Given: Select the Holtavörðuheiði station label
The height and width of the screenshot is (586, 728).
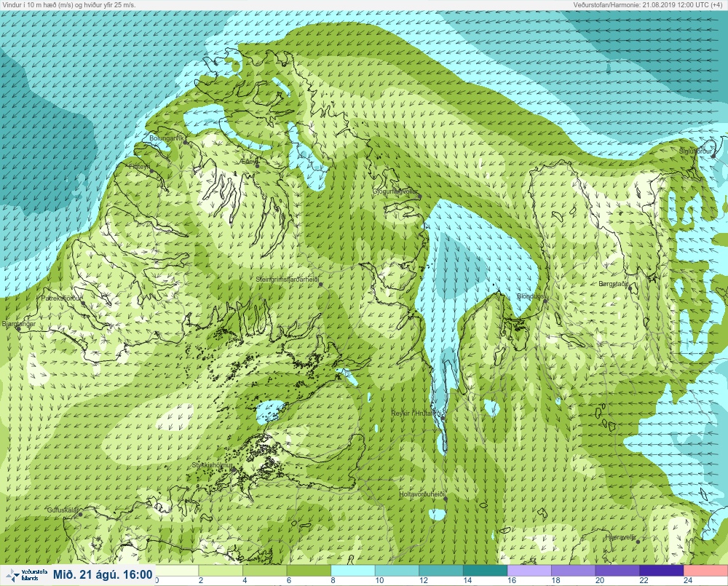Looking at the screenshot, I should click(x=422, y=494).
